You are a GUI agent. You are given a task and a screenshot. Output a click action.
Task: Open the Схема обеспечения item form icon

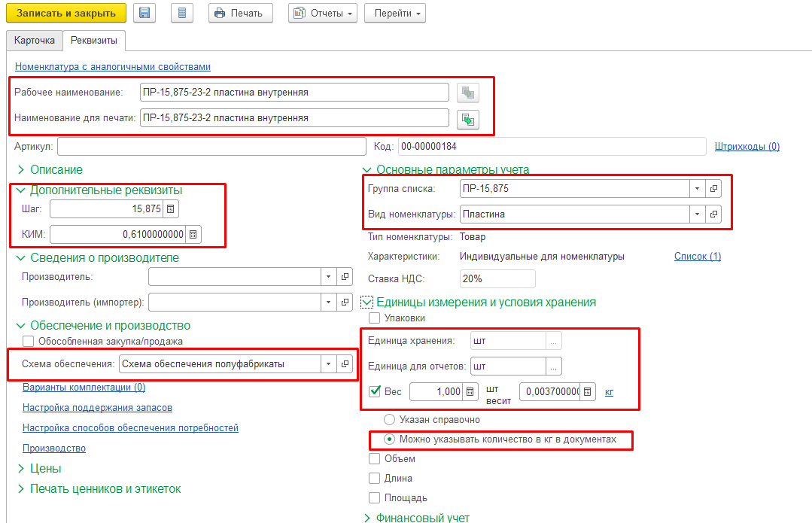click(x=345, y=364)
